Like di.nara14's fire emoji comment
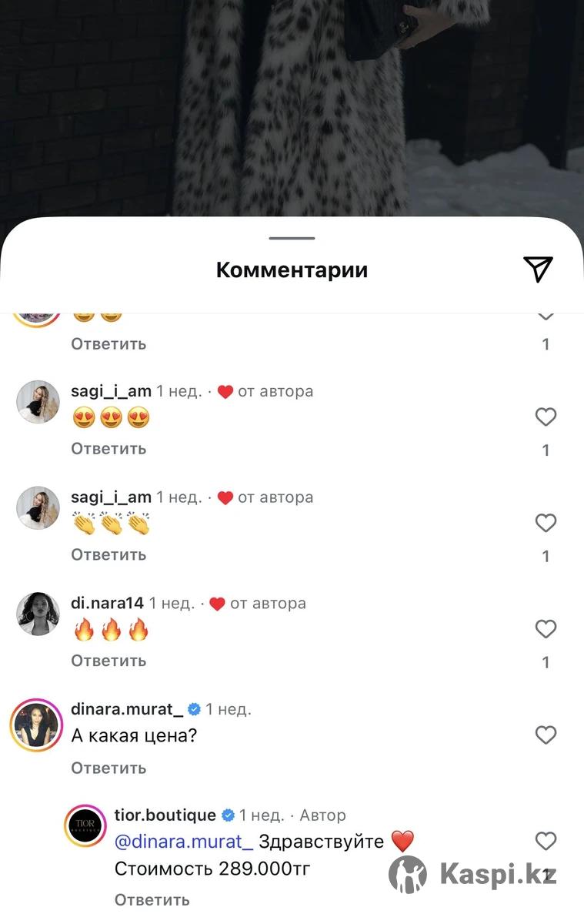584x924 pixels. pos(546,629)
